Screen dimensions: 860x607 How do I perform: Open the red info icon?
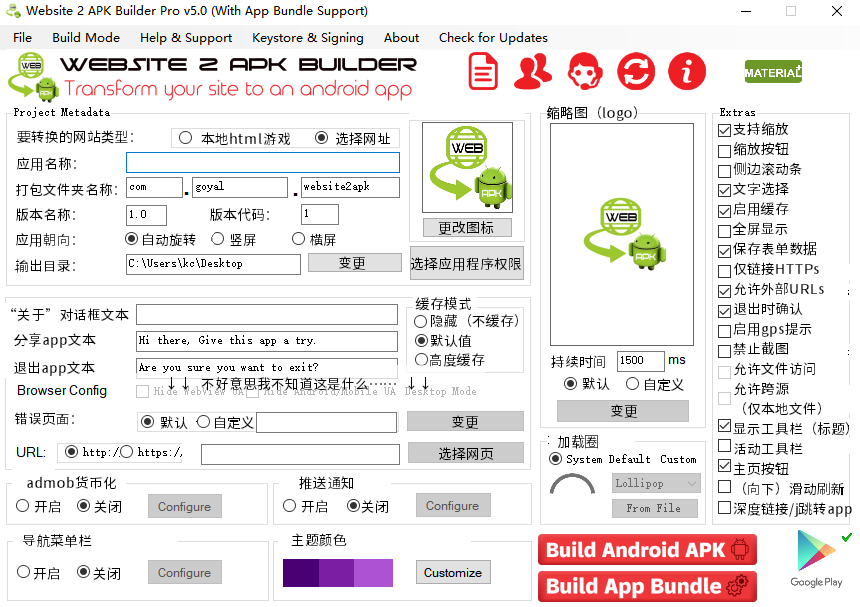686,72
